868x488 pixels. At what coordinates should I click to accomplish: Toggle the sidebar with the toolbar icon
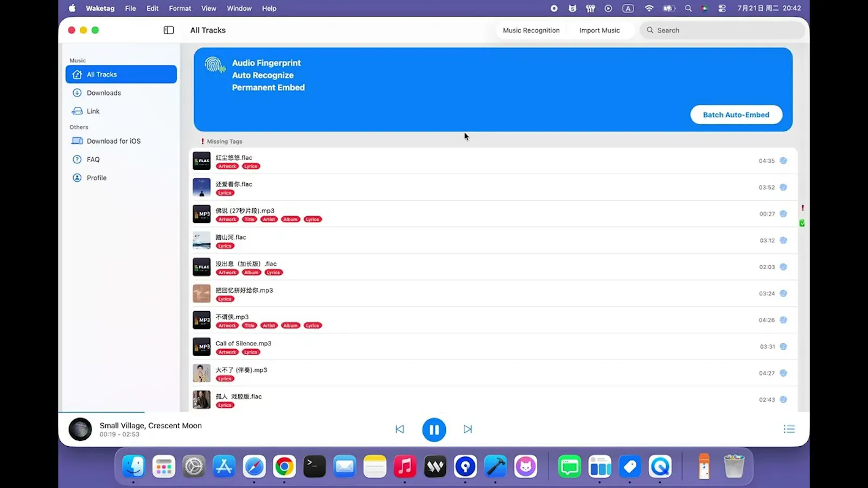pos(169,30)
